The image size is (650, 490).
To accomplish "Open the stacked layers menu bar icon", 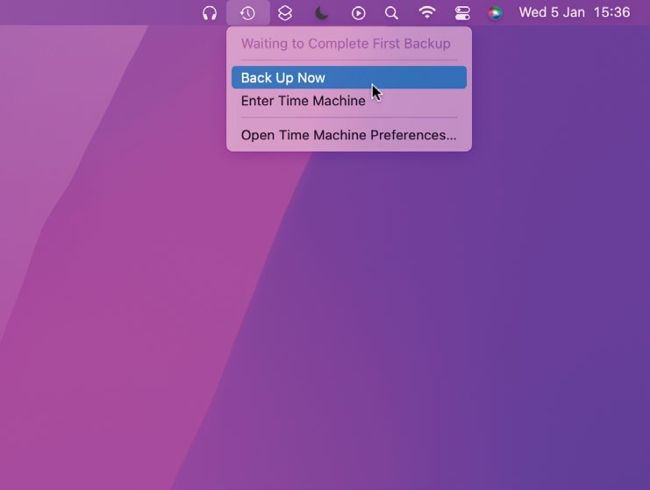I will (285, 13).
